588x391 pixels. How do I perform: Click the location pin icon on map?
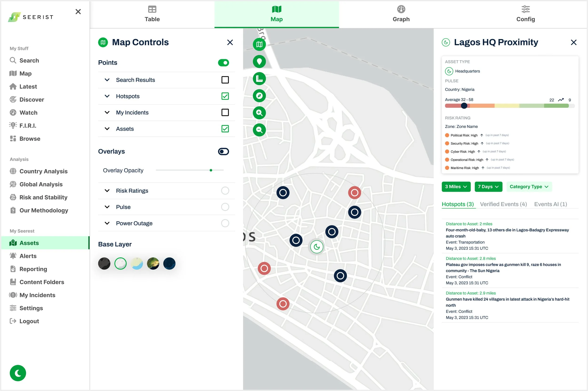click(x=259, y=61)
